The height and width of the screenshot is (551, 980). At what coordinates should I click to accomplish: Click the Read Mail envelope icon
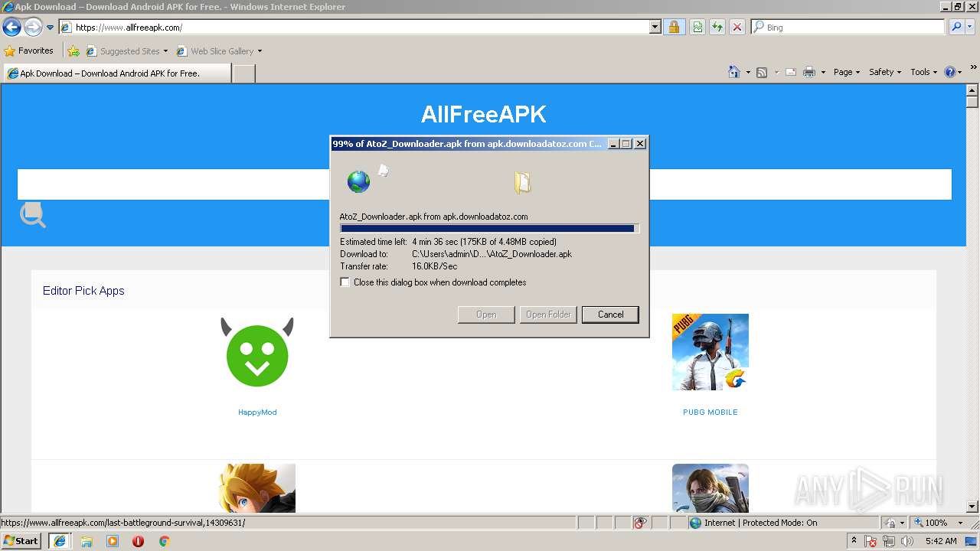click(791, 72)
